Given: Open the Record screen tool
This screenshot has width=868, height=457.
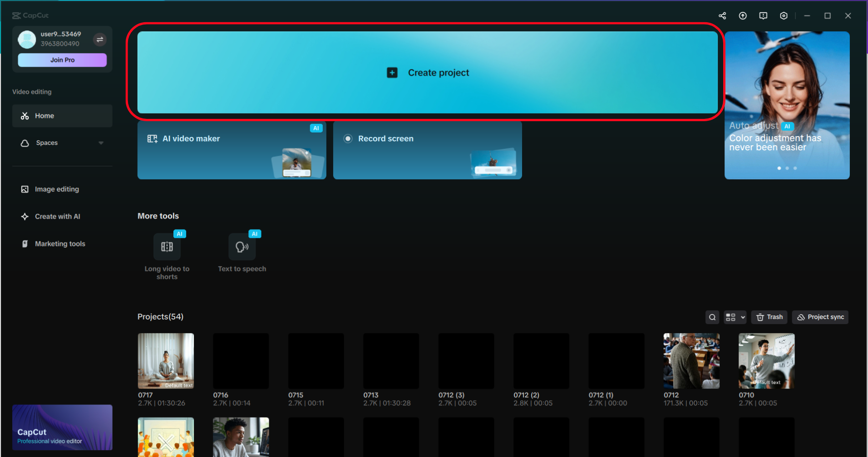Looking at the screenshot, I should click(x=427, y=150).
